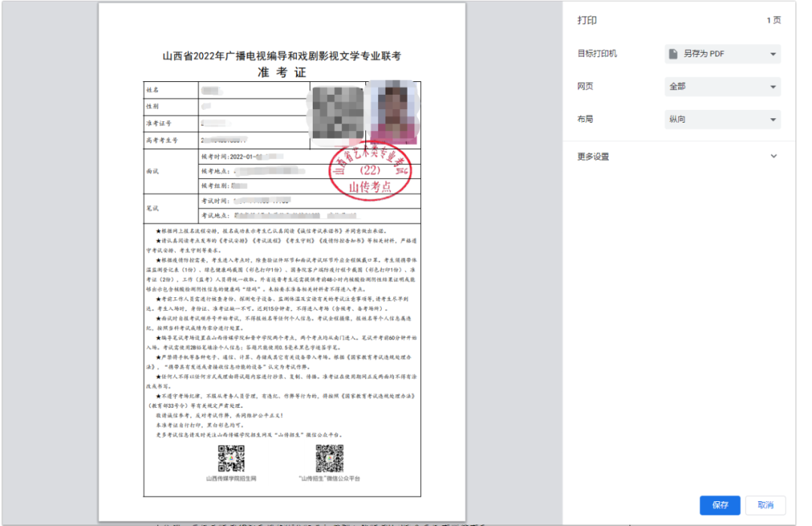Click the 笔试 row label in the table
812x526 pixels.
pyautogui.click(x=153, y=208)
